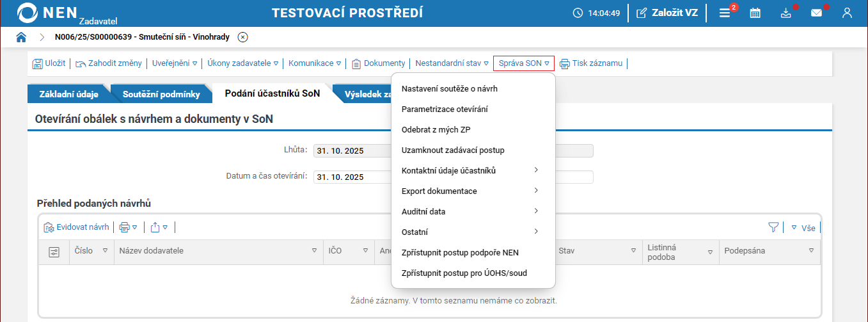Choose Uzamknout zadávací postup
This screenshot has height=322, width=868.
coord(453,150)
